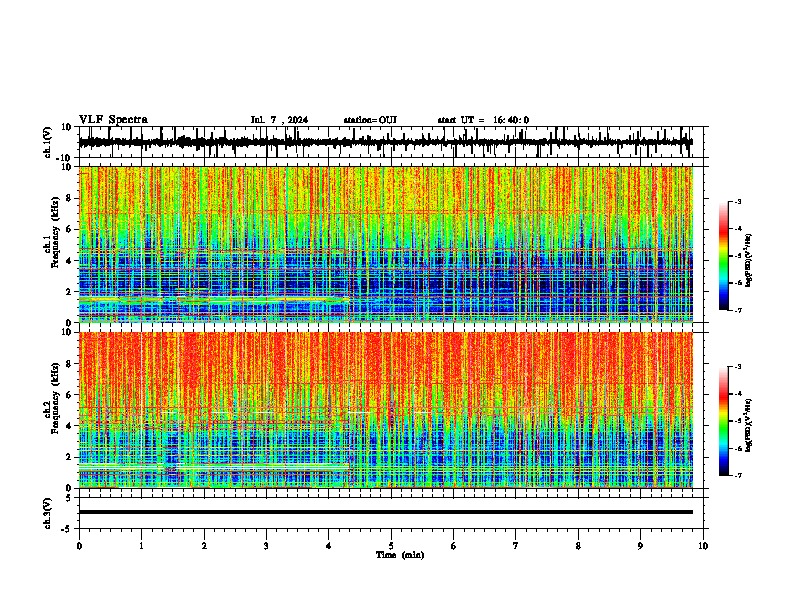This screenshot has height=612, width=792.
Task: Select the "Time (min)" axis label
Action: point(400,555)
